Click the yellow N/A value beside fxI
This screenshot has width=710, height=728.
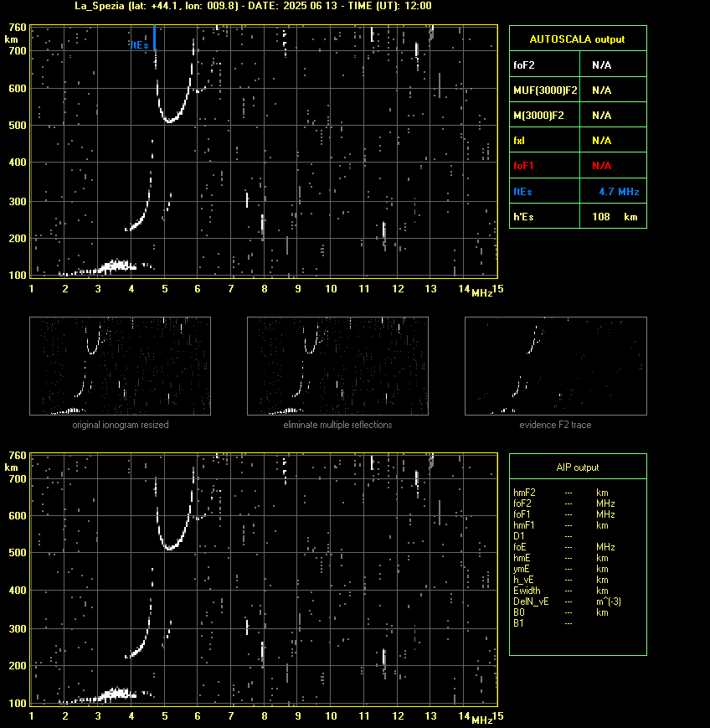click(x=601, y=140)
